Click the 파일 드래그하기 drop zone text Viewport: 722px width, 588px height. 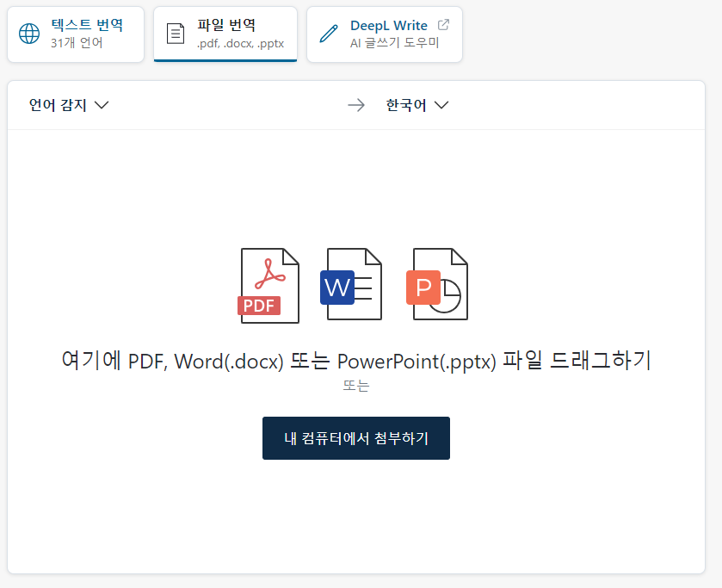pyautogui.click(x=356, y=361)
